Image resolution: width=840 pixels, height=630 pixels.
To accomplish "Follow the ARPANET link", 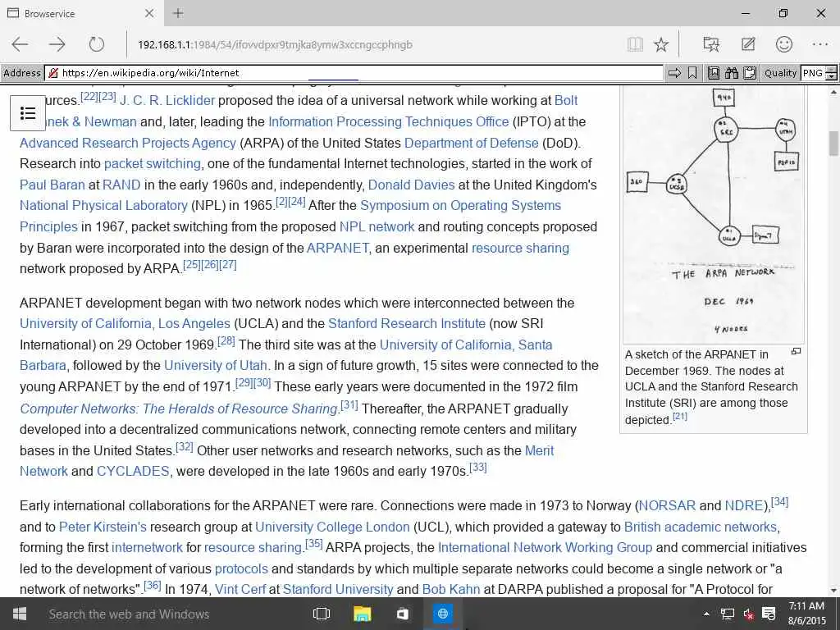I will [337, 248].
